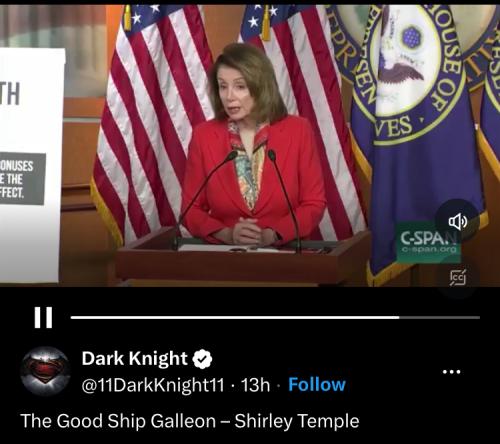Click the c-span.org text in the watermark
Screen dimensions: 500x444
[429, 249]
